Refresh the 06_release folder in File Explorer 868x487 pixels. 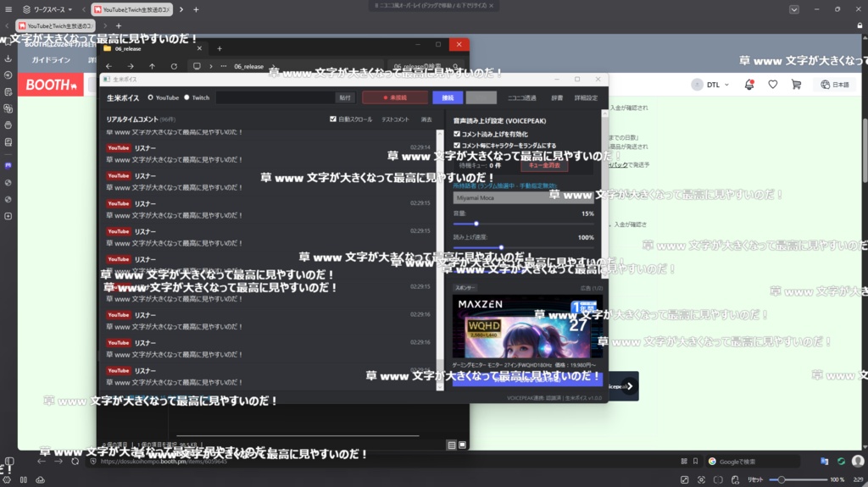click(174, 66)
